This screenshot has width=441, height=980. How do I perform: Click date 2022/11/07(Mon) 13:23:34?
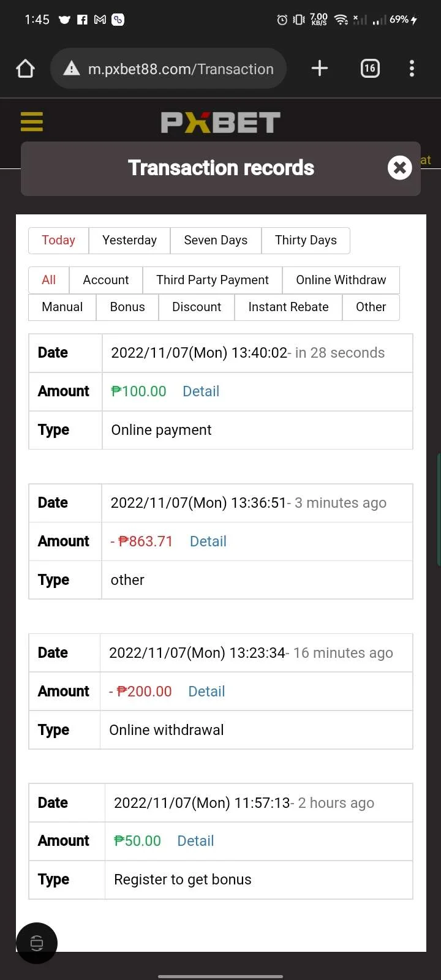[197, 653]
